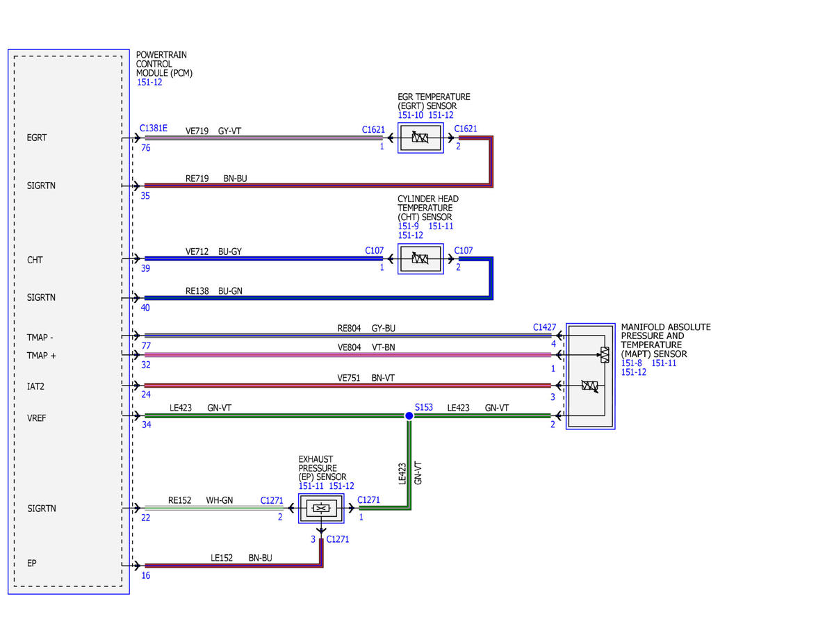Open the 151-8 reference for MAPT sensor
The height and width of the screenshot is (644, 834).
coord(632,363)
